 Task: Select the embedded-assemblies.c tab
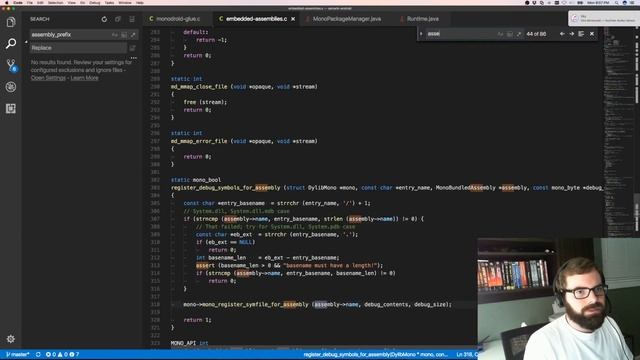(x=256, y=19)
